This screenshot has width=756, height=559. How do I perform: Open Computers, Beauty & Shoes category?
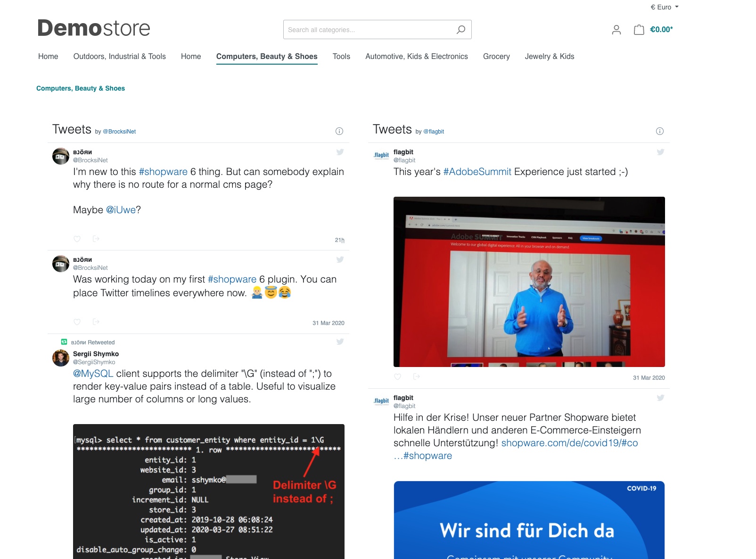tap(267, 57)
